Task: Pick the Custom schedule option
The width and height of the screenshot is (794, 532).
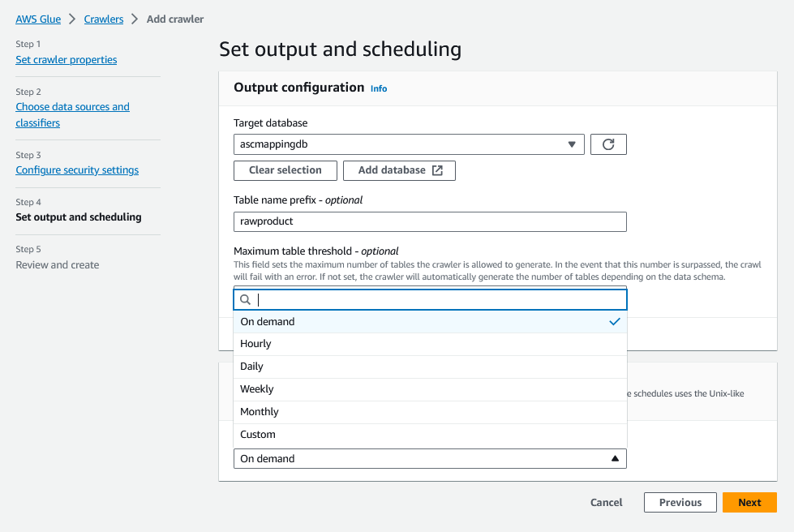Action: pos(255,434)
